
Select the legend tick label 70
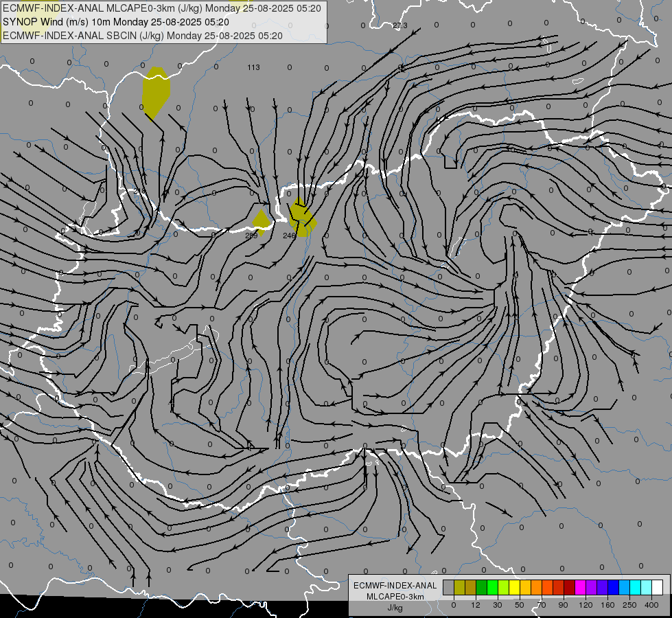[x=542, y=605]
